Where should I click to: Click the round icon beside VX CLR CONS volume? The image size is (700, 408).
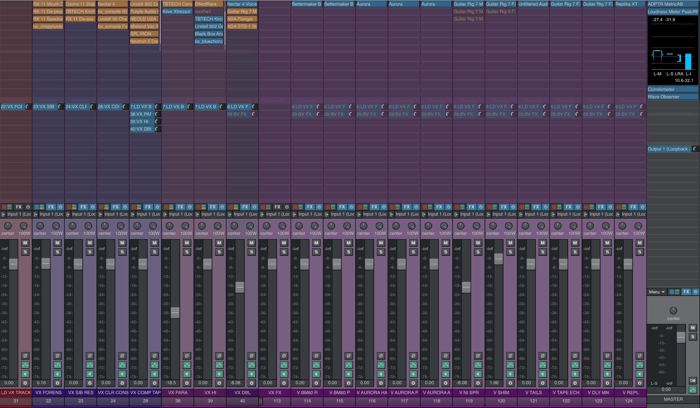122,383
